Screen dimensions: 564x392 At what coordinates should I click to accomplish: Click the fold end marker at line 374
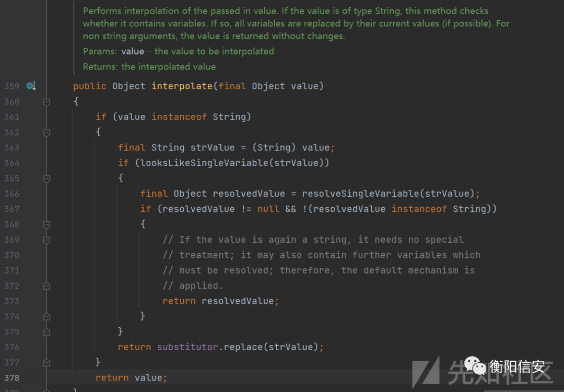pos(46,316)
